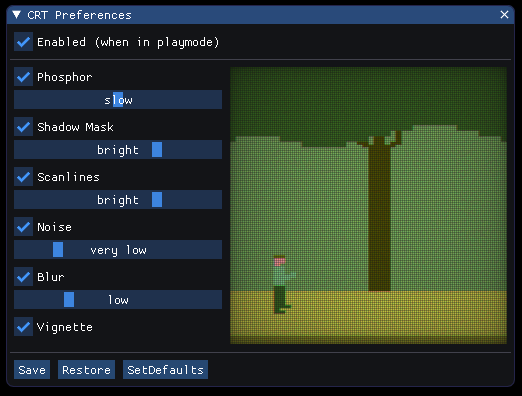The height and width of the screenshot is (396, 522).
Task: Uncheck the Phosphor checkbox
Action: 23,77
